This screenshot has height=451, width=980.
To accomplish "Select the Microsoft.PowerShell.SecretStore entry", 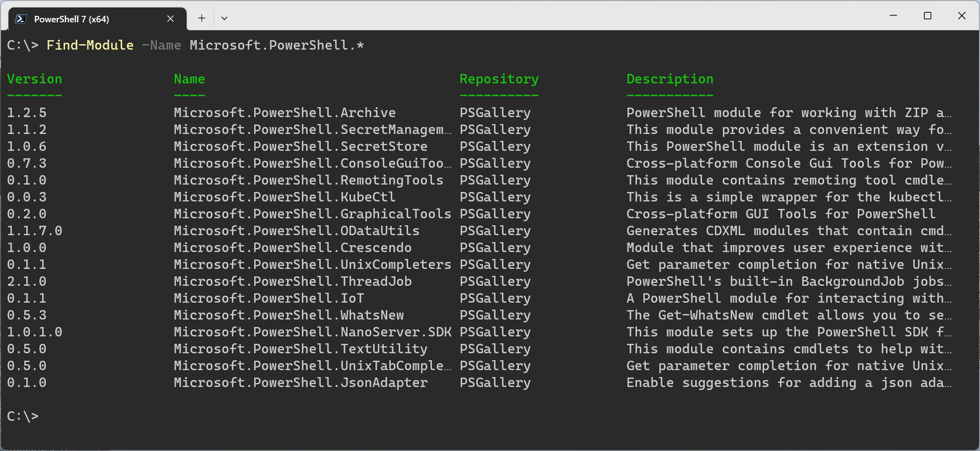I will click(x=300, y=146).
